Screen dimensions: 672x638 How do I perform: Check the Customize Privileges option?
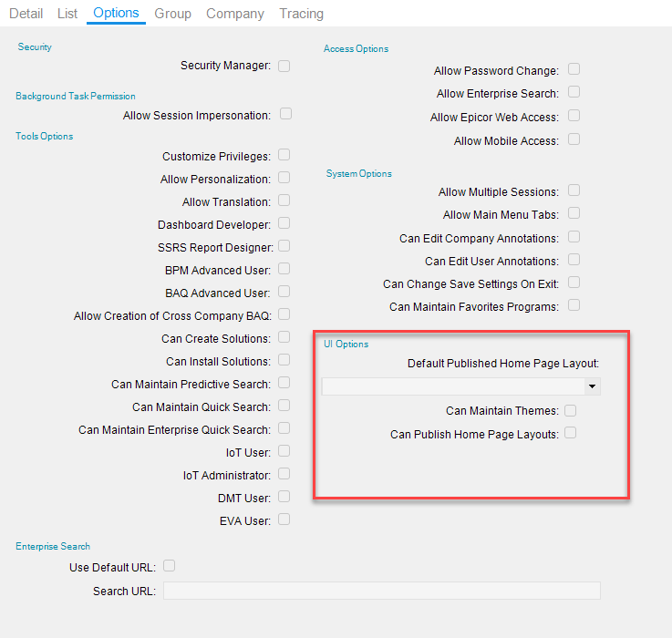tap(284, 155)
